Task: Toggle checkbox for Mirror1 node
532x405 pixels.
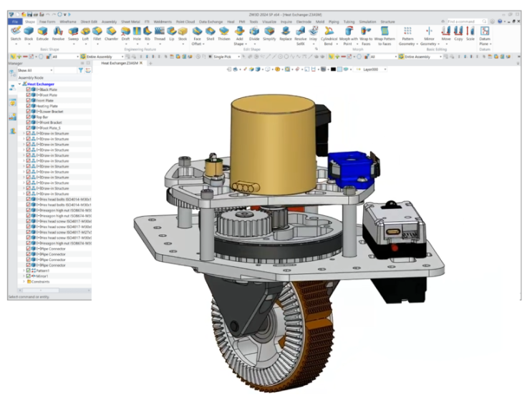Action: 29,276
